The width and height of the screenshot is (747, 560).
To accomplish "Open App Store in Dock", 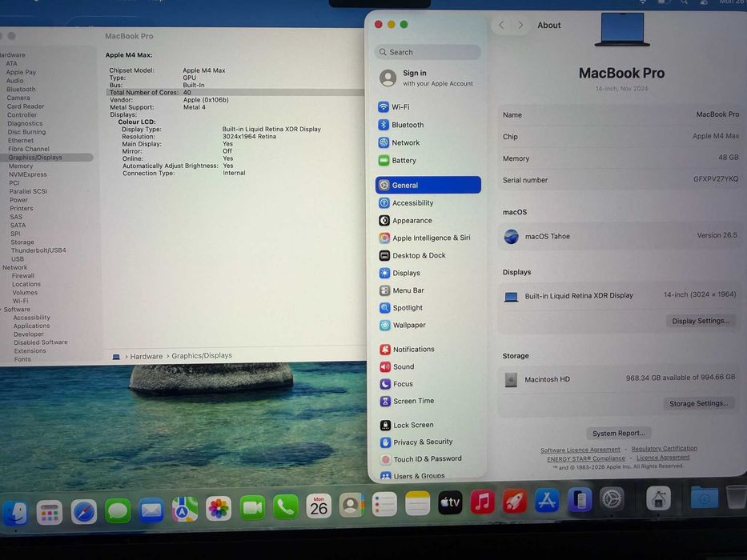I will [x=547, y=501].
